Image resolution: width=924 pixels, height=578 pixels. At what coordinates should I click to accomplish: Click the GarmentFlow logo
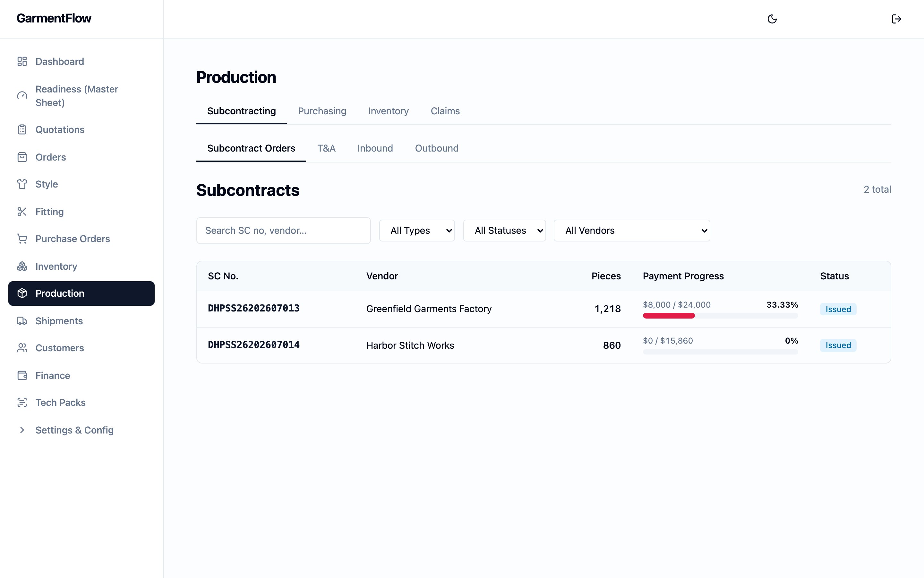pos(54,18)
